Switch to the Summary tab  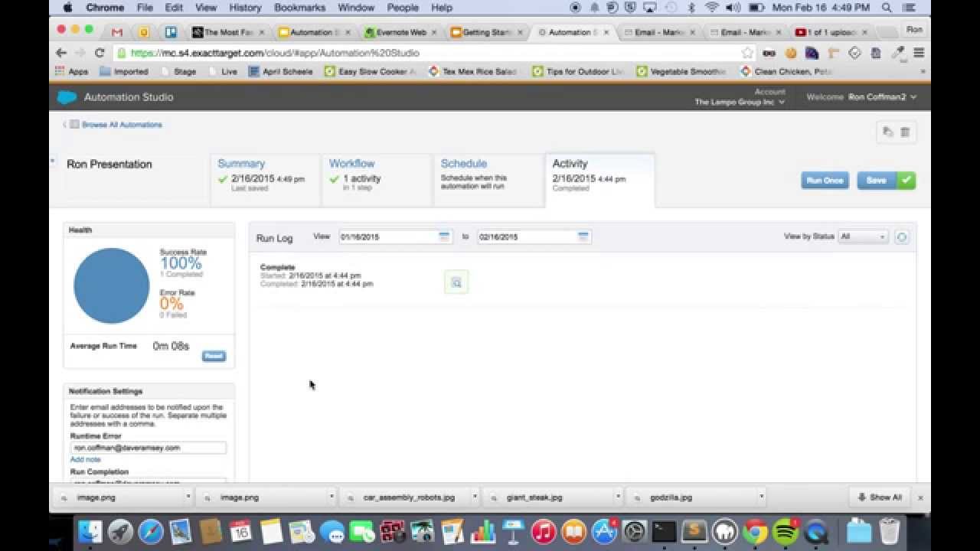(x=265, y=179)
